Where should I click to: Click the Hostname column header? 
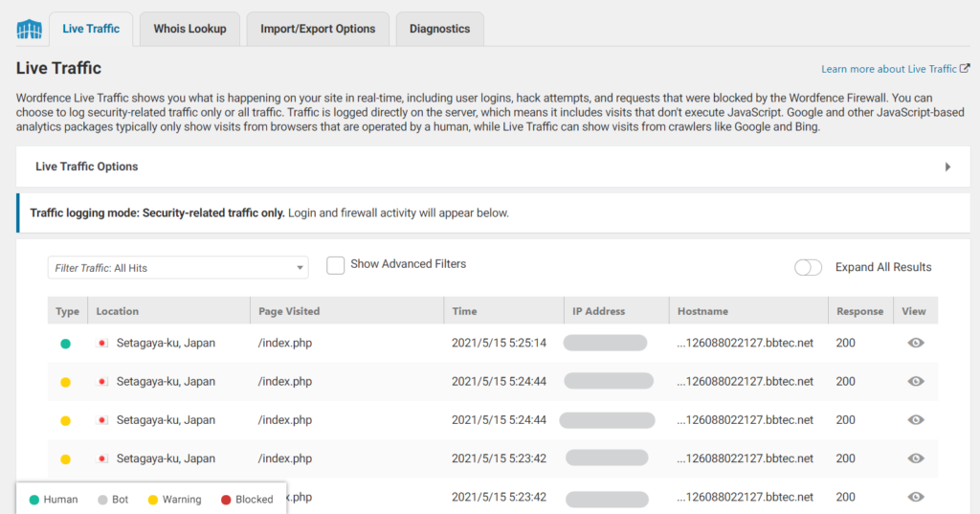click(x=748, y=311)
